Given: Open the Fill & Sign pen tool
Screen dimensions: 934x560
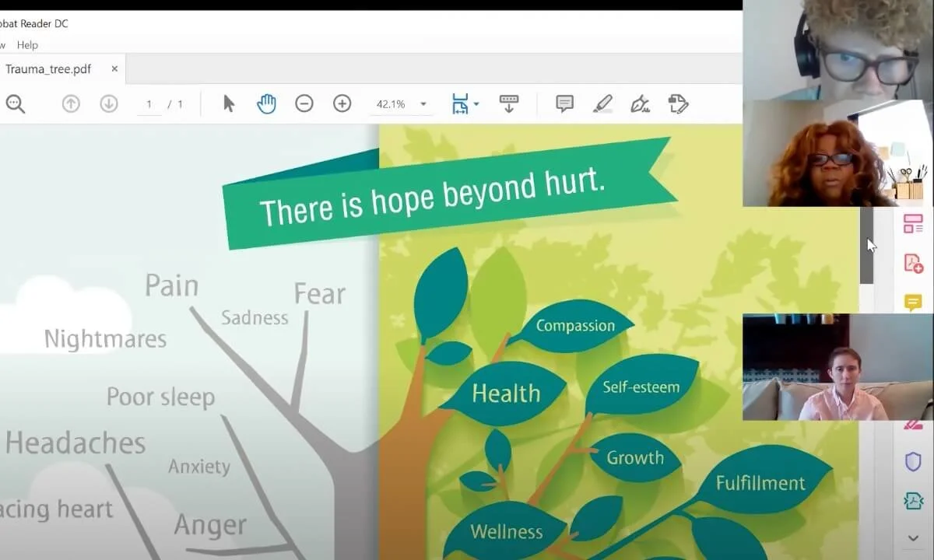Looking at the screenshot, I should 640,103.
